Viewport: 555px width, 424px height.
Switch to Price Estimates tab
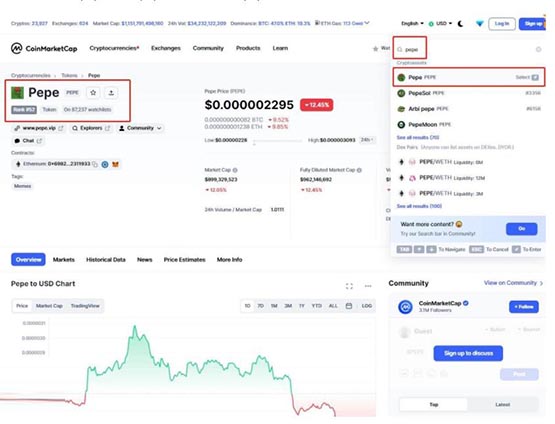pyautogui.click(x=184, y=260)
